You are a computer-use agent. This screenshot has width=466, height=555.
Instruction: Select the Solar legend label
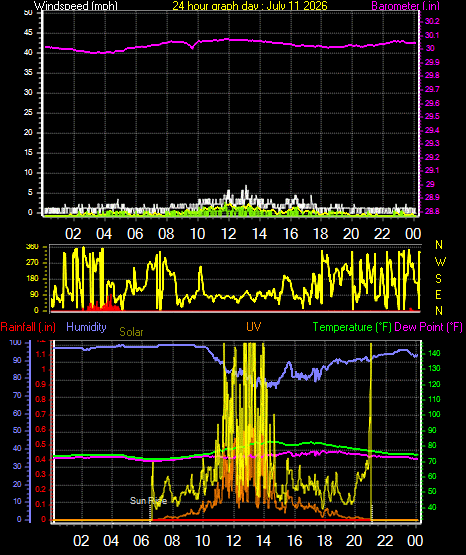tap(131, 332)
